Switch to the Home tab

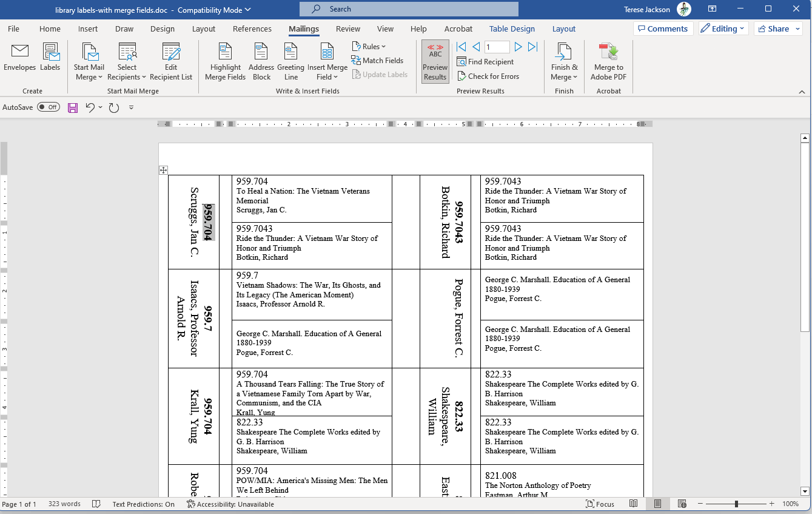coord(50,29)
